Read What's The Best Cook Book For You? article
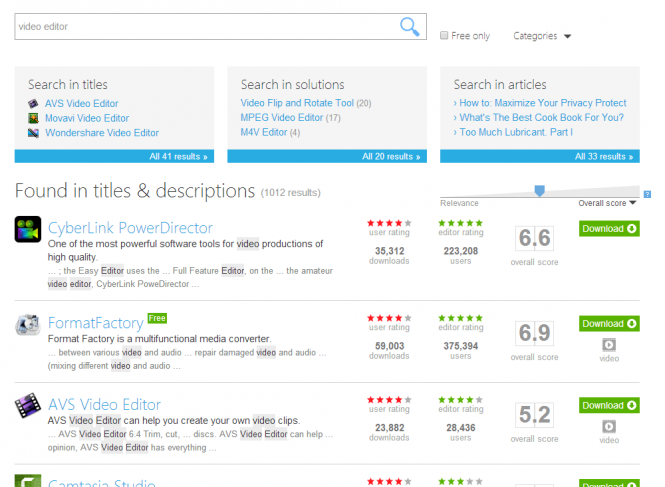Viewport: 665px width, 487px height. 542,118
